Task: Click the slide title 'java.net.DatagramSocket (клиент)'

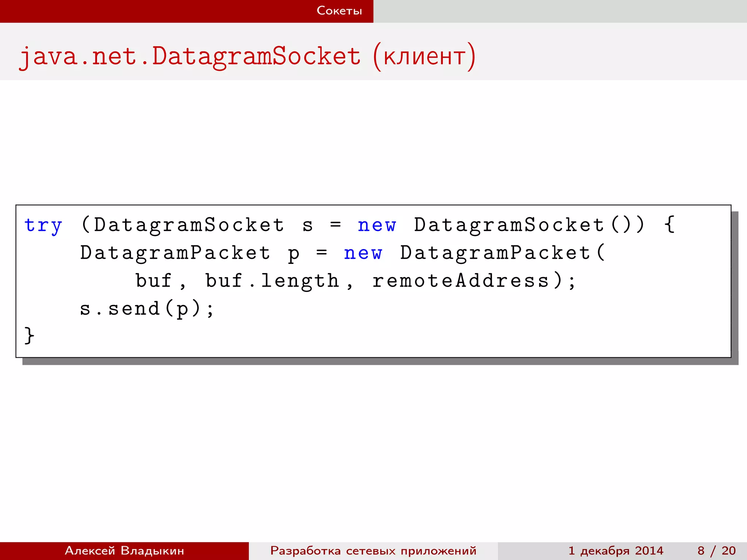Action: pyautogui.click(x=247, y=57)
